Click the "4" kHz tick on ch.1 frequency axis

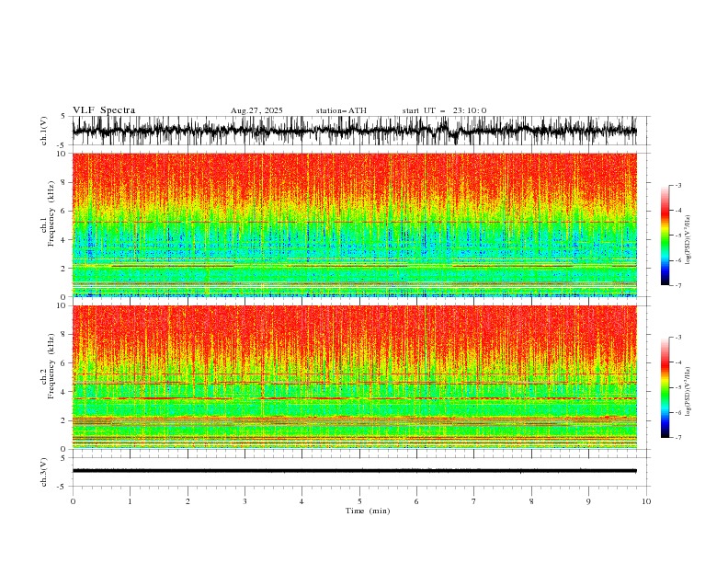65,240
